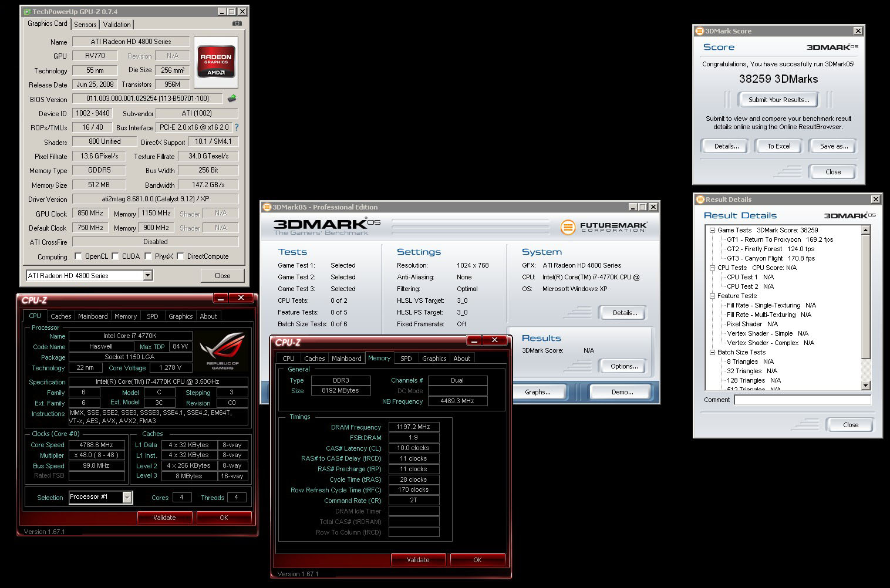Image resolution: width=890 pixels, height=588 pixels.
Task: Click the 3DMark Score window title icon
Action: click(699, 31)
